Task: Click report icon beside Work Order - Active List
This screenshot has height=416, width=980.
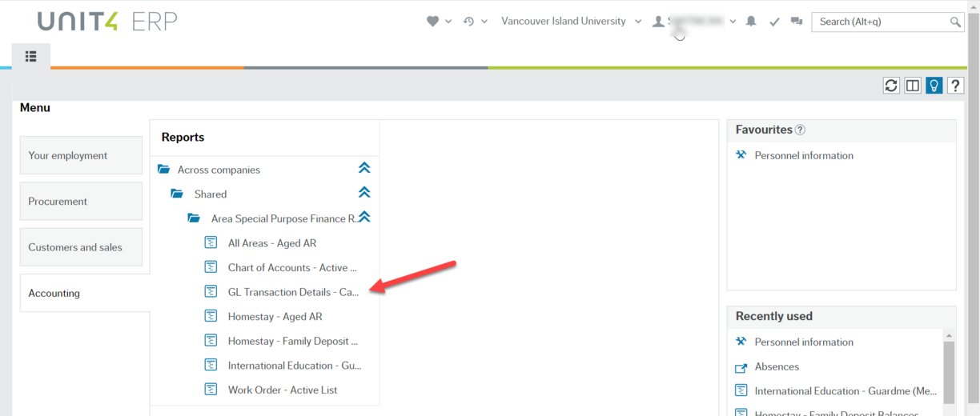Action: coord(211,390)
